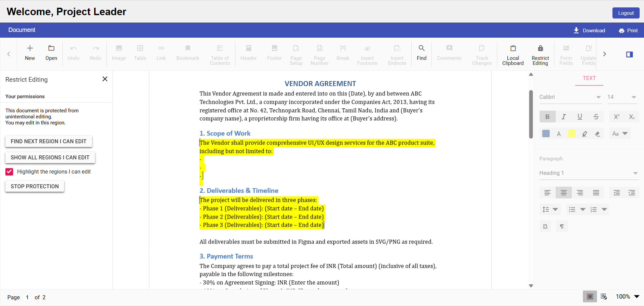
Task: Switch to print layout view
Action: pyautogui.click(x=590, y=297)
